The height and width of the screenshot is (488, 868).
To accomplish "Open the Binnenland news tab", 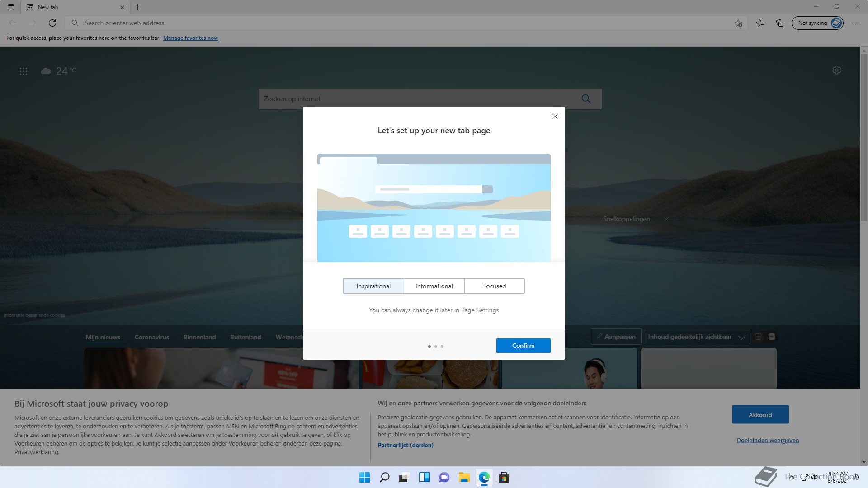I will pyautogui.click(x=200, y=337).
